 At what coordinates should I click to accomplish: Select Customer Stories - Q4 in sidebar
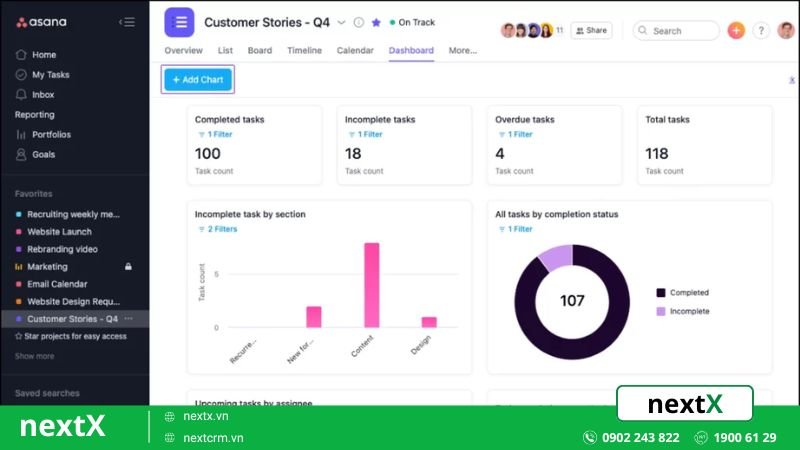pyautogui.click(x=74, y=319)
